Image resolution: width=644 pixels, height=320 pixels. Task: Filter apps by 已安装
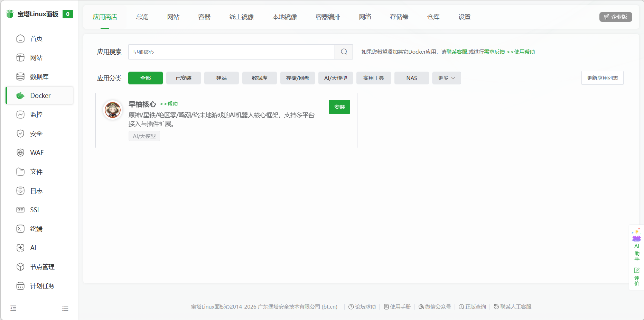tap(184, 78)
